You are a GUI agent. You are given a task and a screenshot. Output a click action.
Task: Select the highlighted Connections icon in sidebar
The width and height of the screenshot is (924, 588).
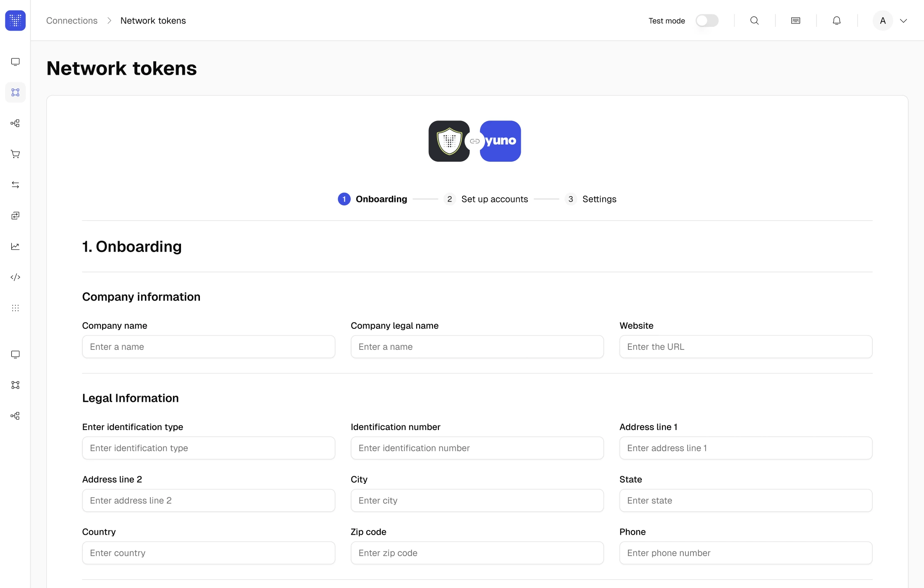(x=15, y=92)
